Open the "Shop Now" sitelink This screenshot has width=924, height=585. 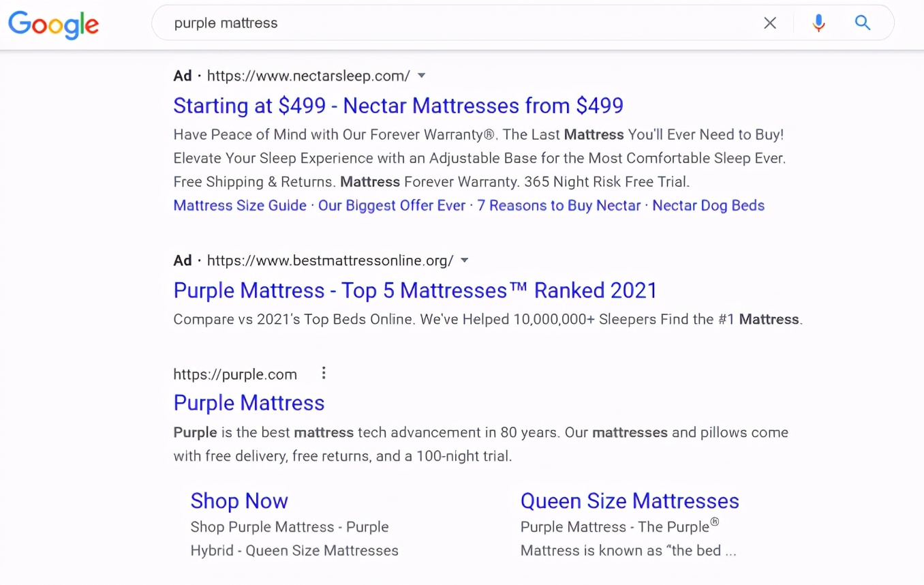pyautogui.click(x=239, y=501)
